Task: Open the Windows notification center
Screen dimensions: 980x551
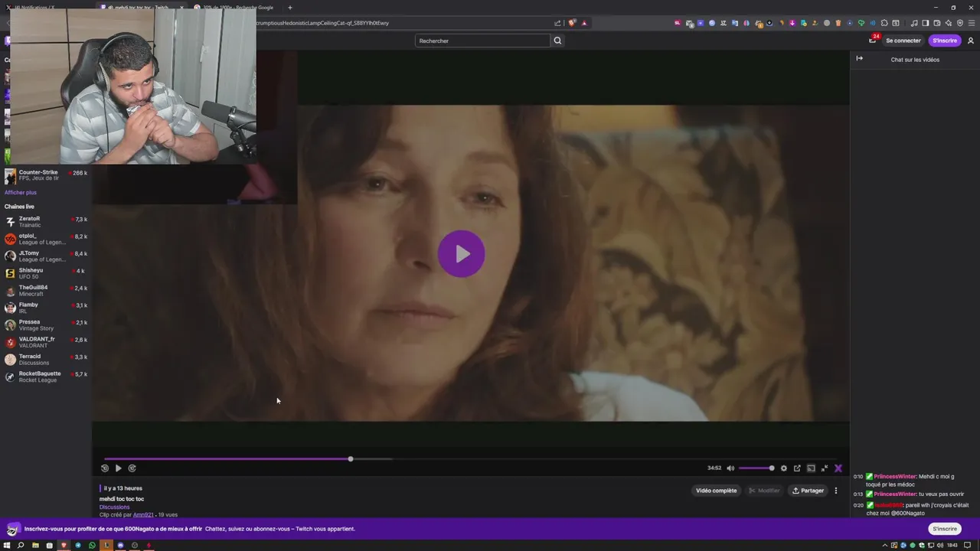Action: pyautogui.click(x=967, y=545)
